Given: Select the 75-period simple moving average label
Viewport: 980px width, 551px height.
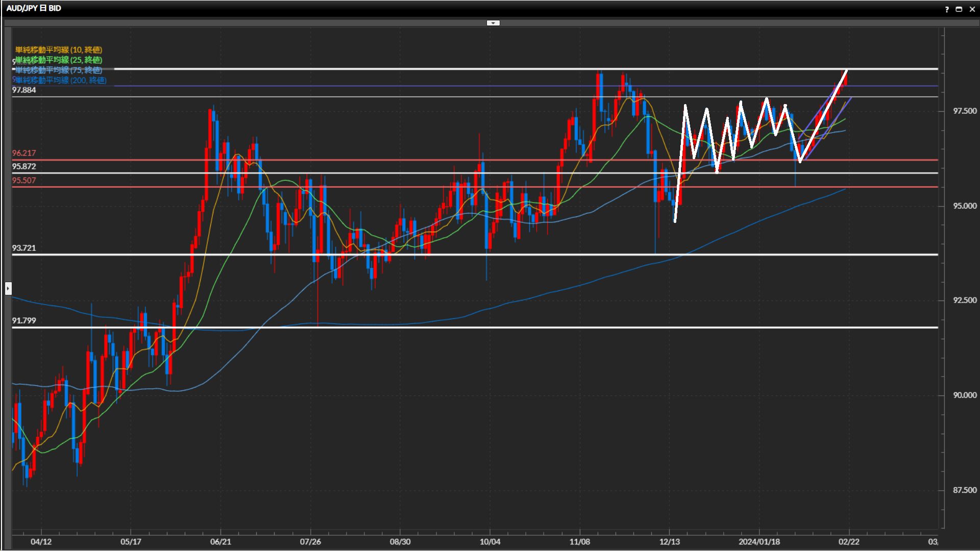Looking at the screenshot, I should tap(58, 70).
